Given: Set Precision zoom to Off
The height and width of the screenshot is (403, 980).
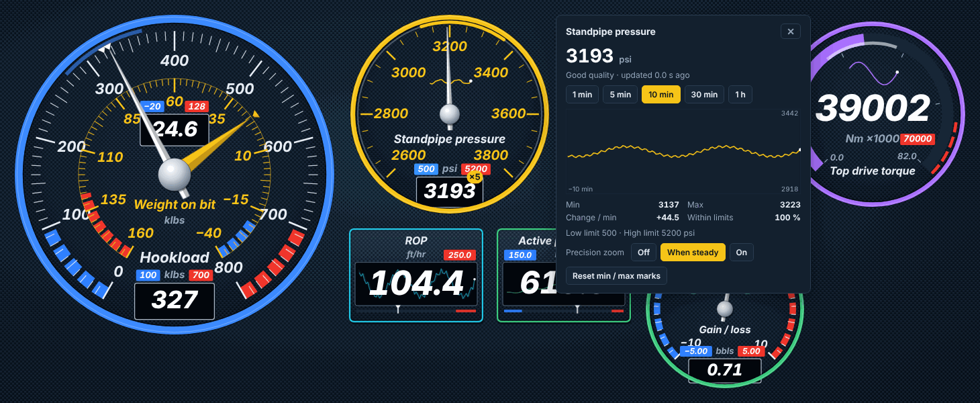Looking at the screenshot, I should (x=644, y=253).
